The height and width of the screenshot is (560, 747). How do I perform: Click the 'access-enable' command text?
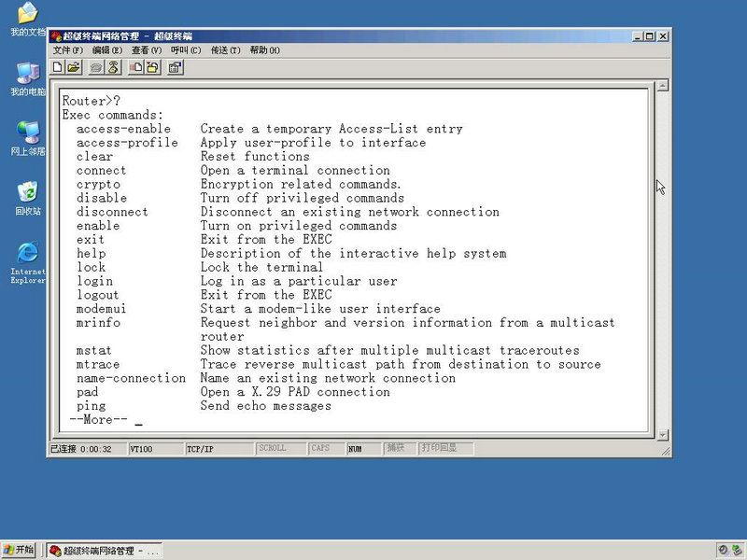point(123,129)
